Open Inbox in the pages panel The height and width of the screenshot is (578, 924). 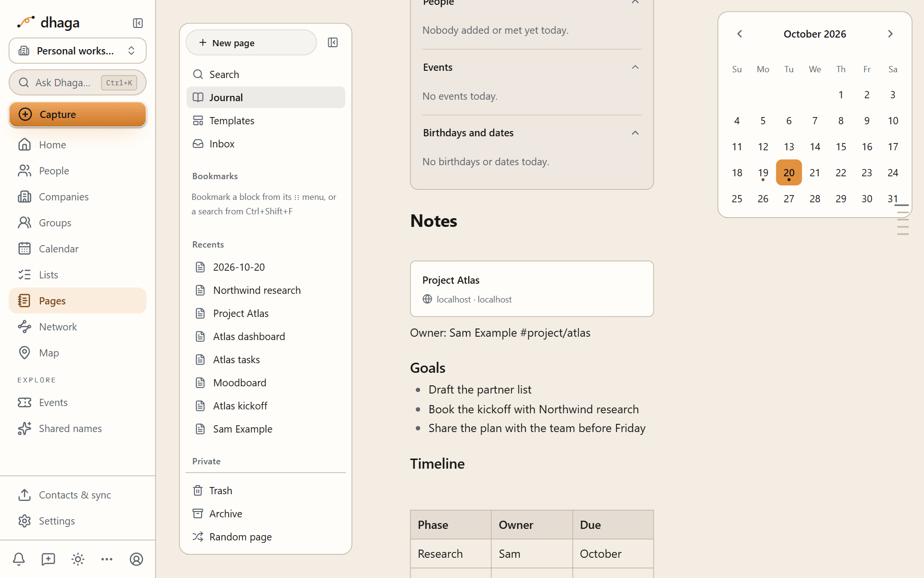tap(266, 144)
